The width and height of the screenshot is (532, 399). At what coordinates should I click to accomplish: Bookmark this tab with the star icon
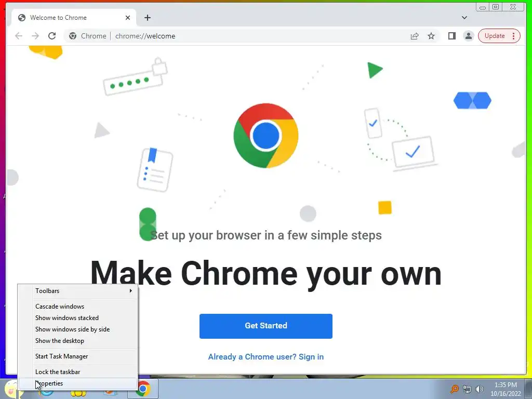(431, 36)
